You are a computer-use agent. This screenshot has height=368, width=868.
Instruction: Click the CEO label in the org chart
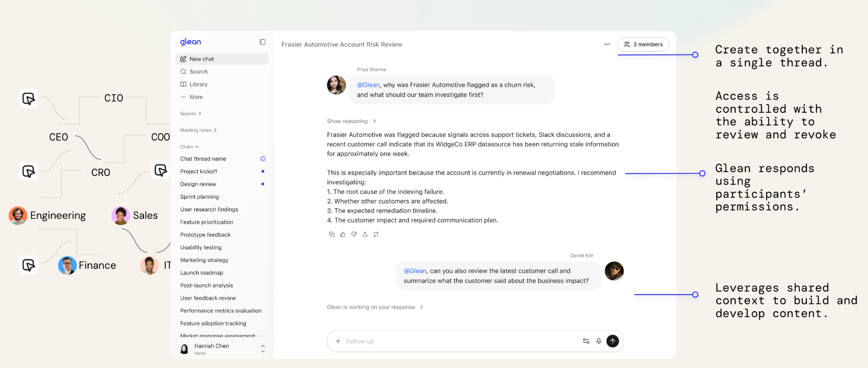pyautogui.click(x=58, y=137)
